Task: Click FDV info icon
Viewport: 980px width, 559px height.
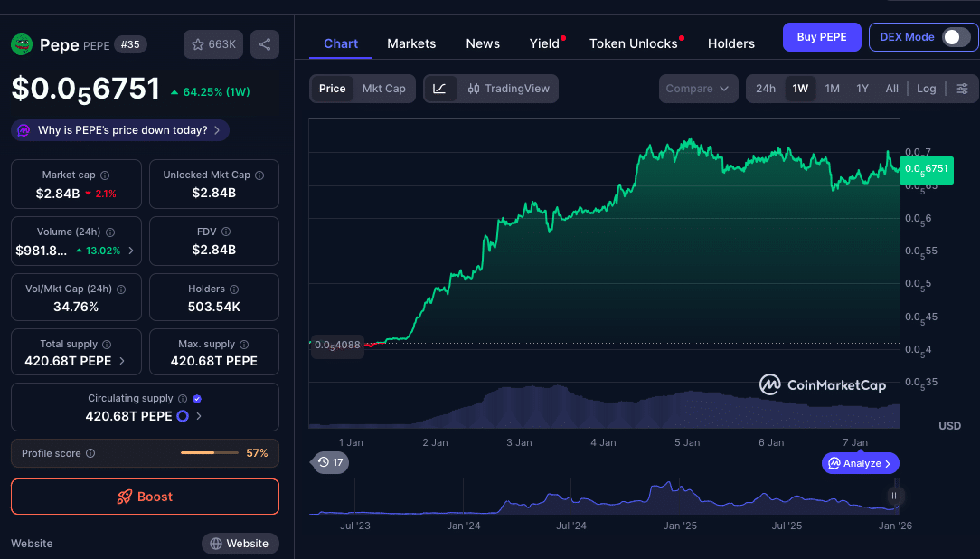Action: (x=226, y=232)
